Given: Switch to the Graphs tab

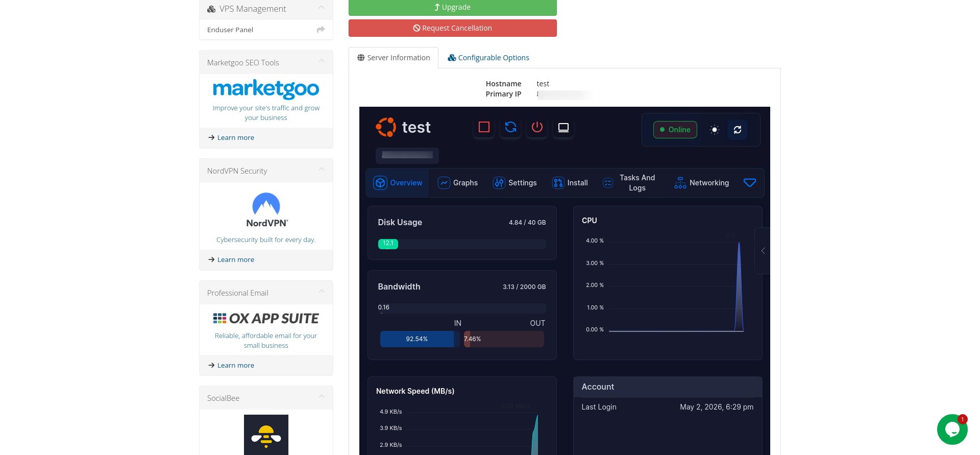Looking at the screenshot, I should click(x=458, y=183).
